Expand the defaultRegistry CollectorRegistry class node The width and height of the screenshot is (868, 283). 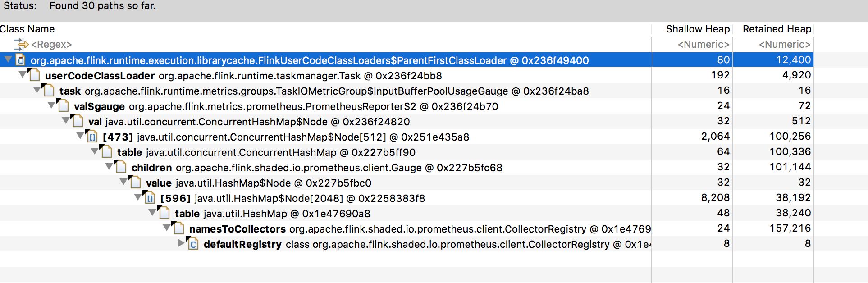(181, 243)
